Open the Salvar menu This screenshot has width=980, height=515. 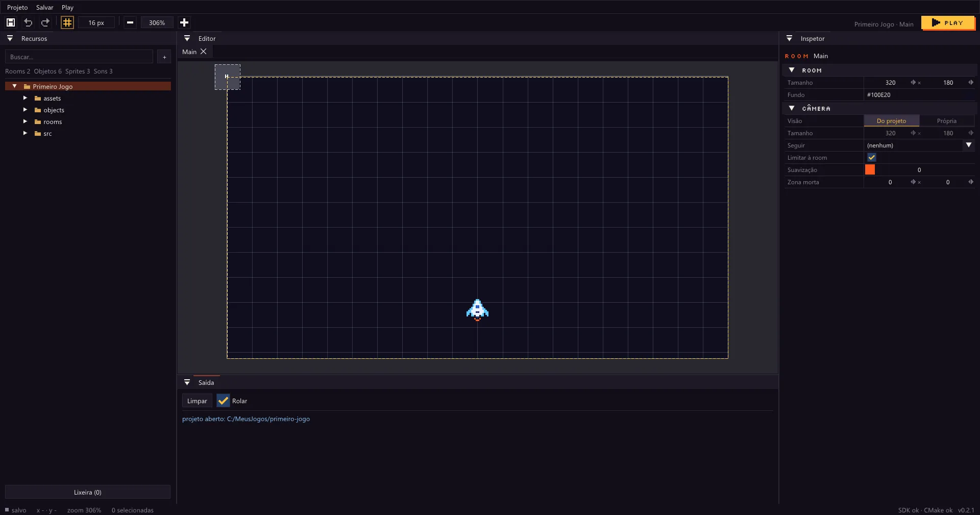click(x=44, y=7)
